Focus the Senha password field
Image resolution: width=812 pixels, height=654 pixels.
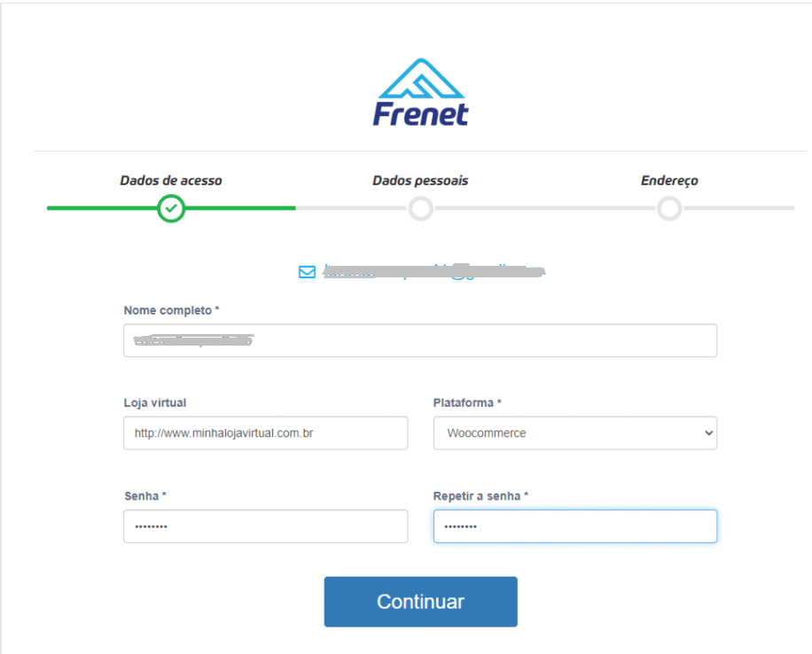click(x=266, y=526)
